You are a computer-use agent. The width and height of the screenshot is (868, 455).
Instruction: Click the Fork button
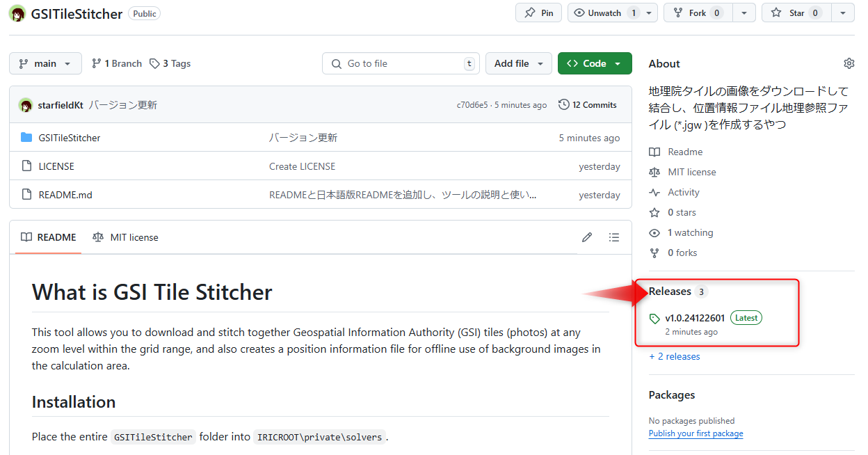coord(698,13)
